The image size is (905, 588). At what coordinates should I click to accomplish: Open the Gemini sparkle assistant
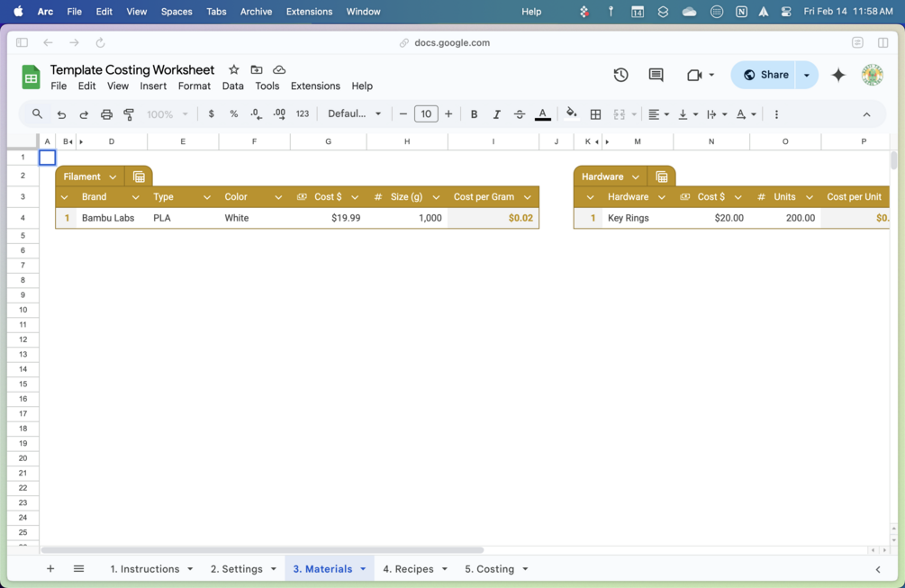(838, 75)
